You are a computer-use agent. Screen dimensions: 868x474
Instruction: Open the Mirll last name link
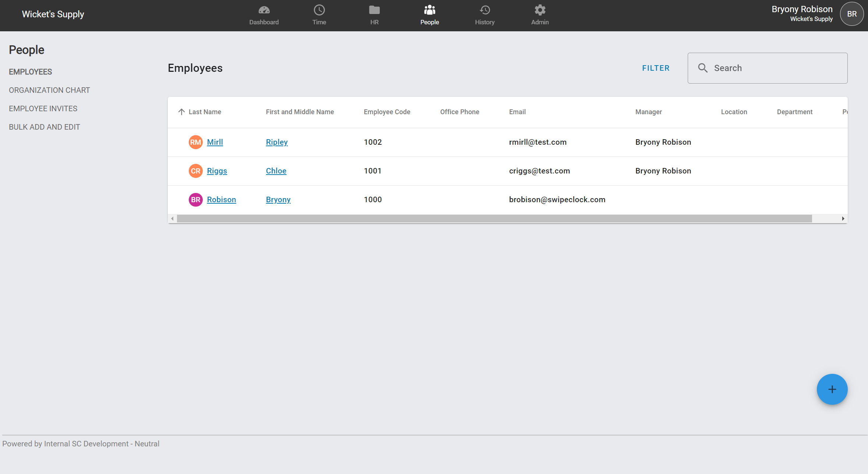[x=215, y=142]
